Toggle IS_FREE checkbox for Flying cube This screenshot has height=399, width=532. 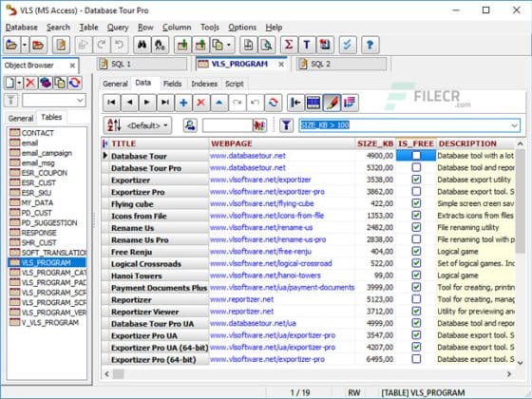click(416, 203)
